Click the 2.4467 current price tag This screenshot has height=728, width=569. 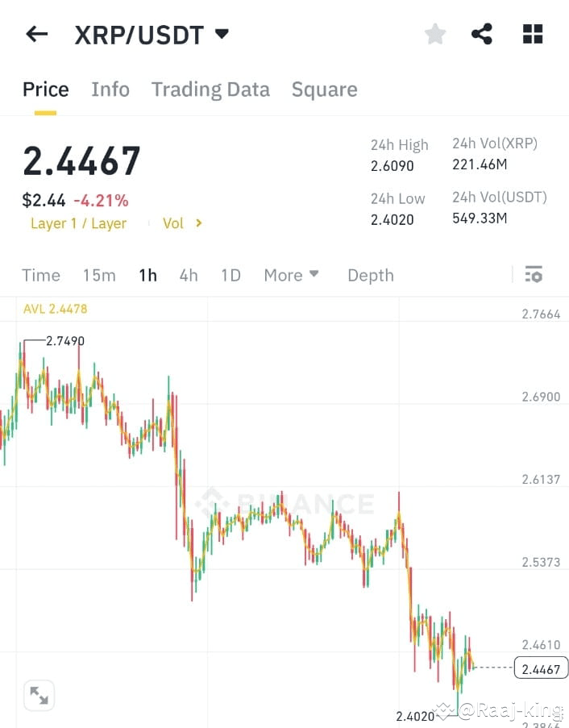tap(540, 668)
